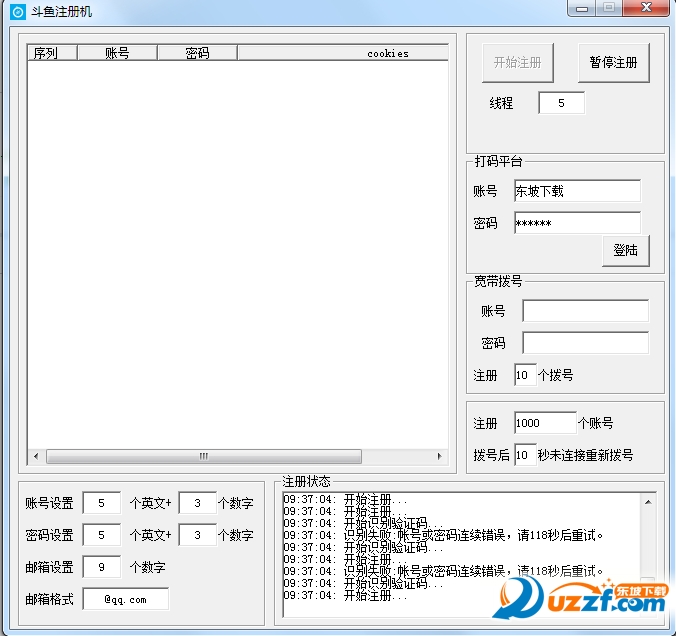Click 邮箱设置 digit count field

101,567
